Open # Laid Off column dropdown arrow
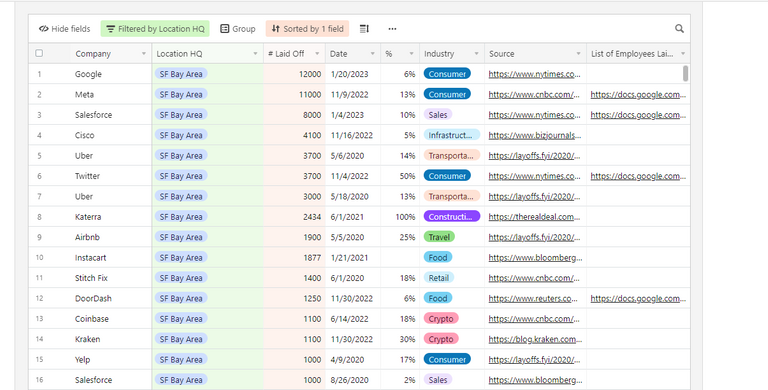 click(x=317, y=54)
